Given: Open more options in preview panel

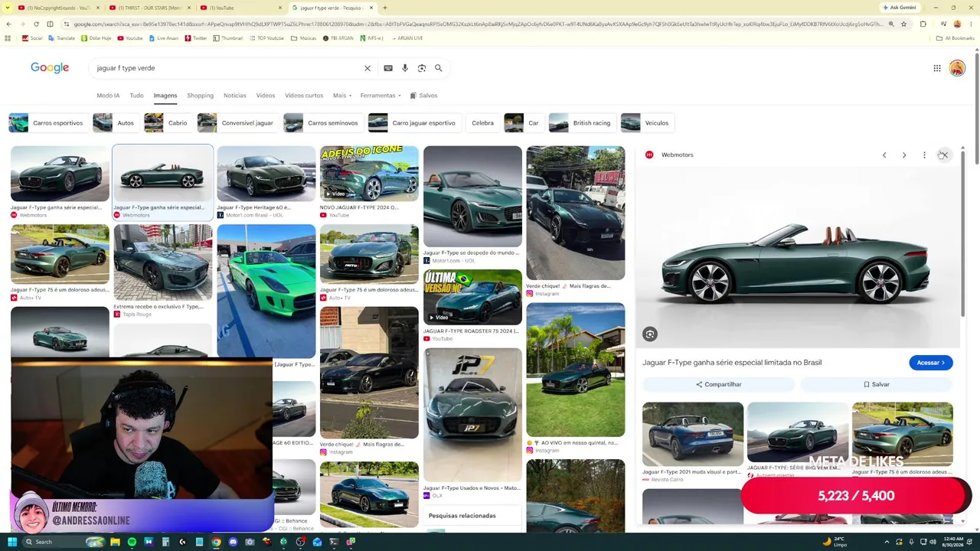Looking at the screenshot, I should click(x=924, y=155).
